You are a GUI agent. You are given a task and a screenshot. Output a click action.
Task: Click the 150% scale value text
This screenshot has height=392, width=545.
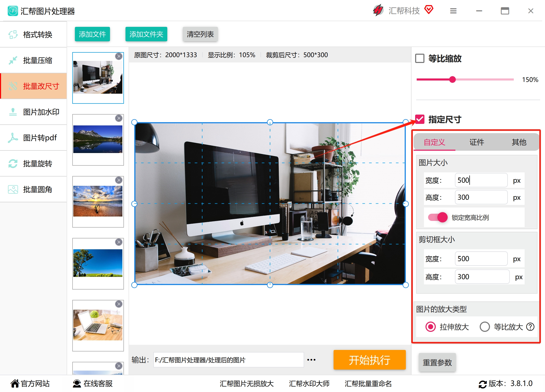point(530,79)
